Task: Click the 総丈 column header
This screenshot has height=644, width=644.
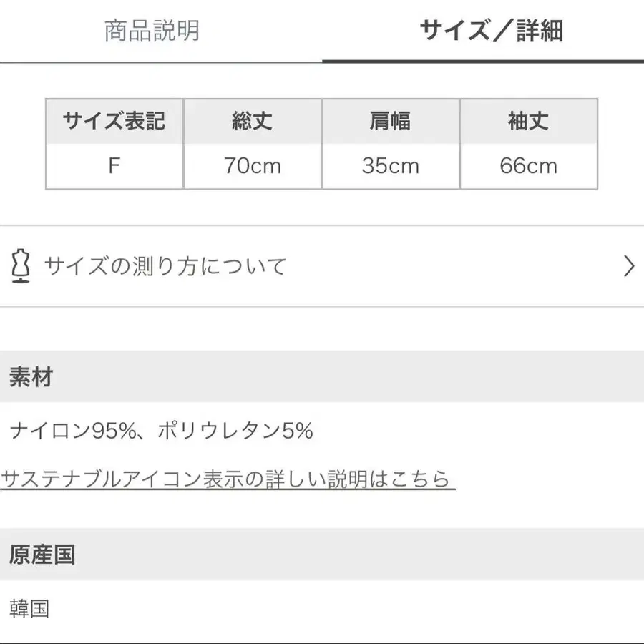Action: click(253, 122)
